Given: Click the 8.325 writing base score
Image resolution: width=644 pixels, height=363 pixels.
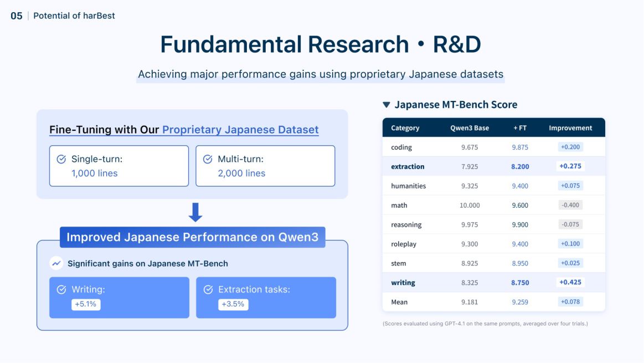Looking at the screenshot, I should [x=470, y=283].
